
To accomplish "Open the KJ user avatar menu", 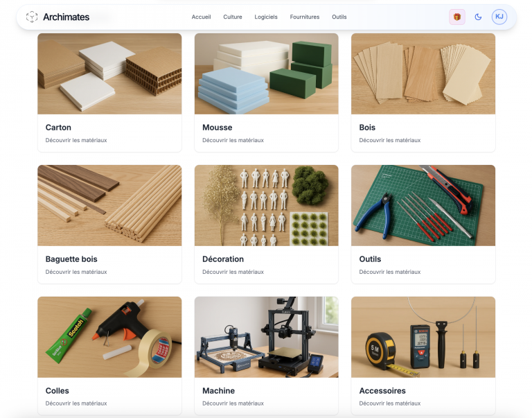I will click(x=499, y=17).
